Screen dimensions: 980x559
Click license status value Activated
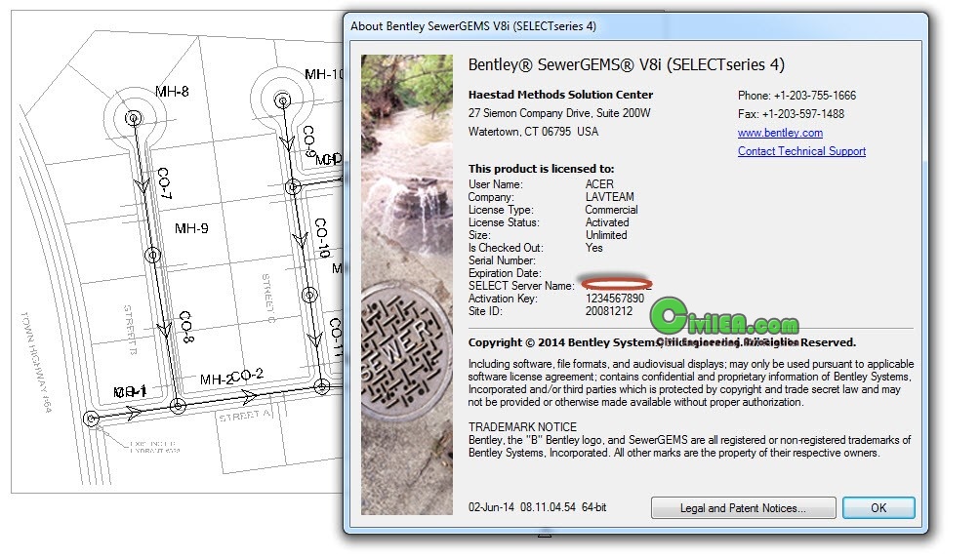point(607,222)
